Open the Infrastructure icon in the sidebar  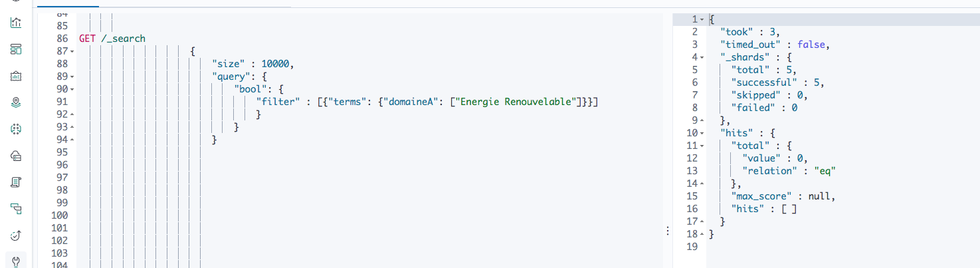coord(17,156)
